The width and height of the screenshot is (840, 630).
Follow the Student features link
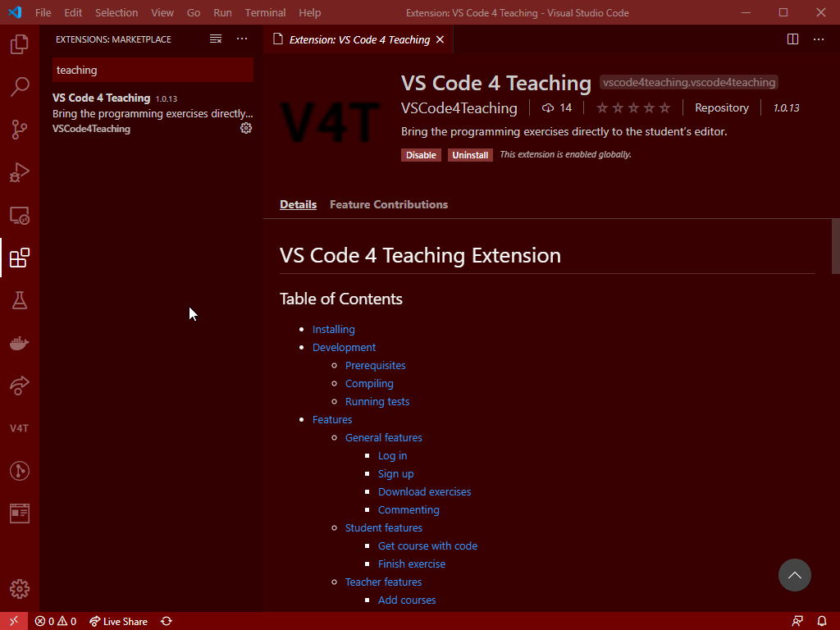[384, 528]
